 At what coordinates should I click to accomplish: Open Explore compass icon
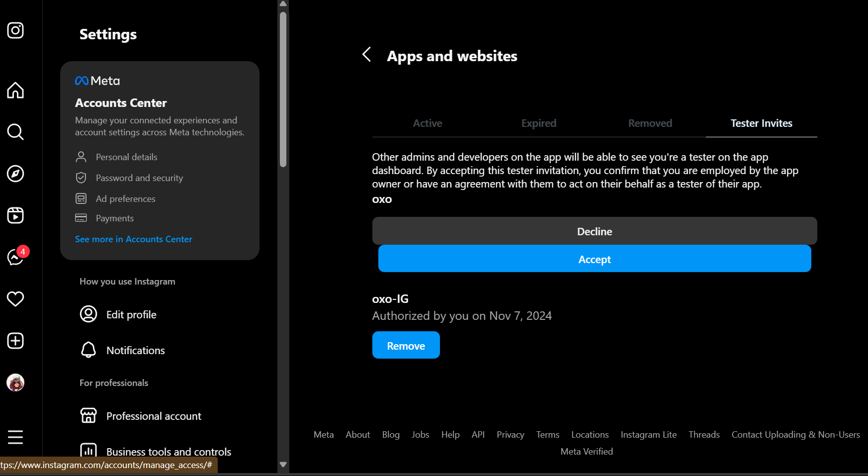[15, 174]
